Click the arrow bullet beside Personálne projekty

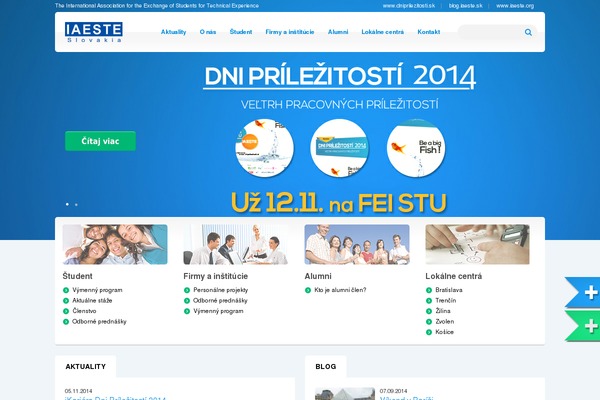click(x=187, y=290)
